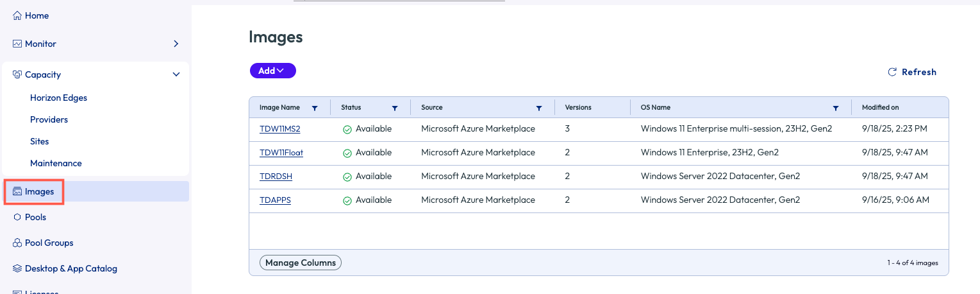Viewport: 980px width, 294px height.
Task: Sort by Modified on column header
Action: (880, 107)
